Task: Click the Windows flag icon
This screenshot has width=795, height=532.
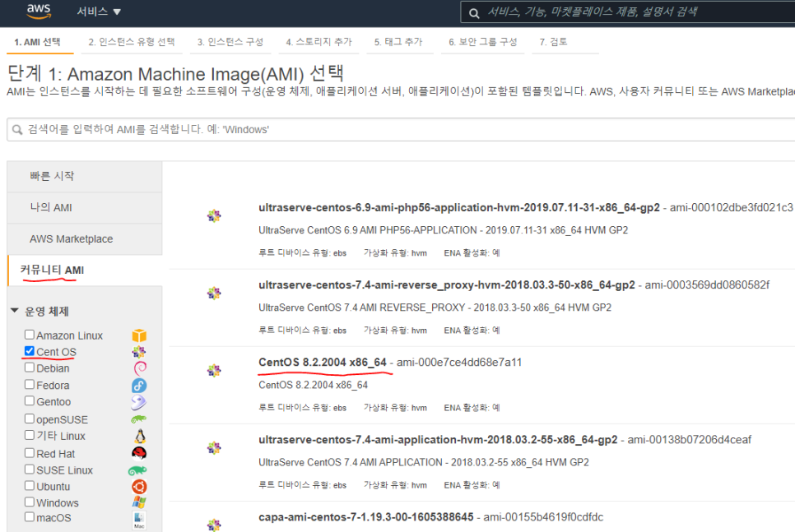Action: pyautogui.click(x=139, y=502)
